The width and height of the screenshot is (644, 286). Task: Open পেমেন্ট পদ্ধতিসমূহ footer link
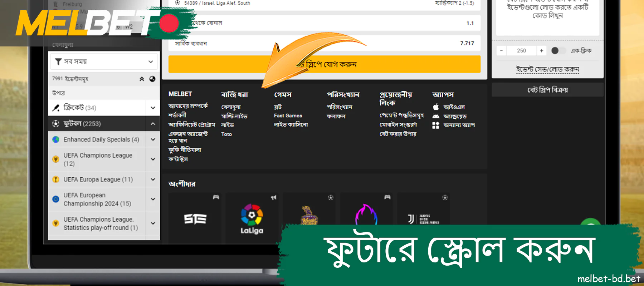coord(402,115)
